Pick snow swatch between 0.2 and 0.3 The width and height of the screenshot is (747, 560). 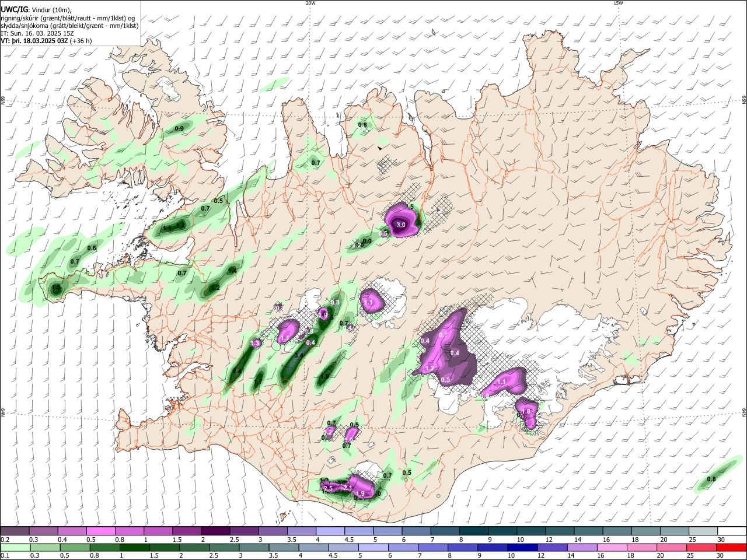click(x=15, y=531)
